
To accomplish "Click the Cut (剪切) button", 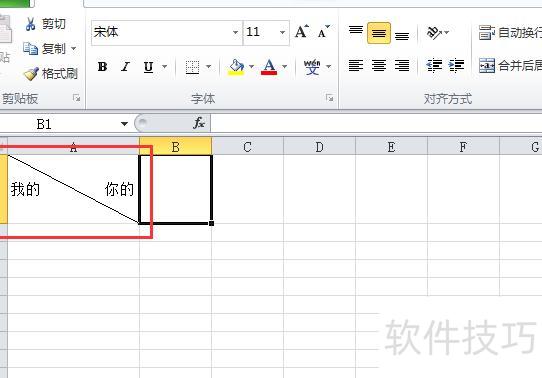I will pyautogui.click(x=45, y=24).
